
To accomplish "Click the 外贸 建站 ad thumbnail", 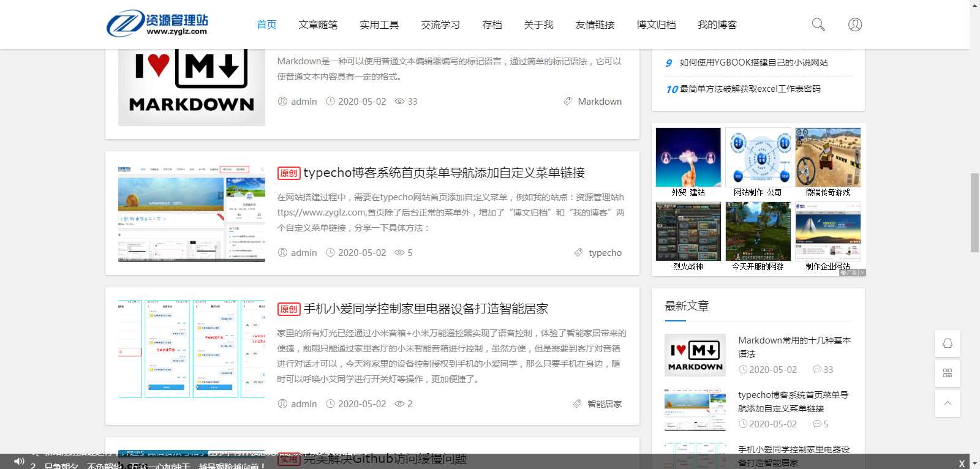I will pyautogui.click(x=688, y=157).
